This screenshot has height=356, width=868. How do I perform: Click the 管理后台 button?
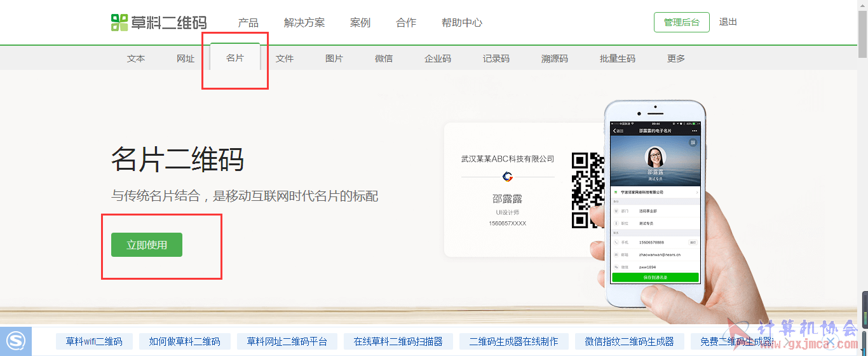pyautogui.click(x=682, y=22)
